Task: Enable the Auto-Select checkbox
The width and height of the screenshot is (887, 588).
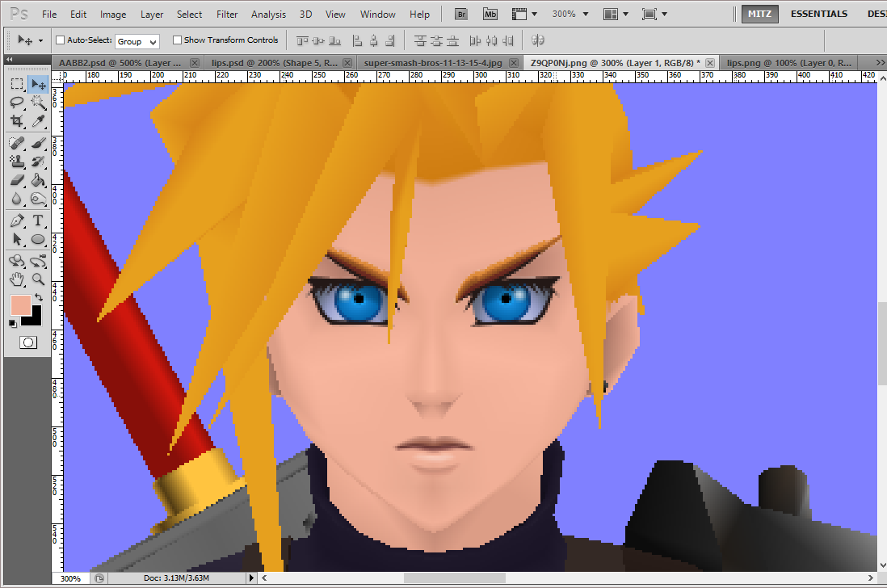Action: pos(60,40)
